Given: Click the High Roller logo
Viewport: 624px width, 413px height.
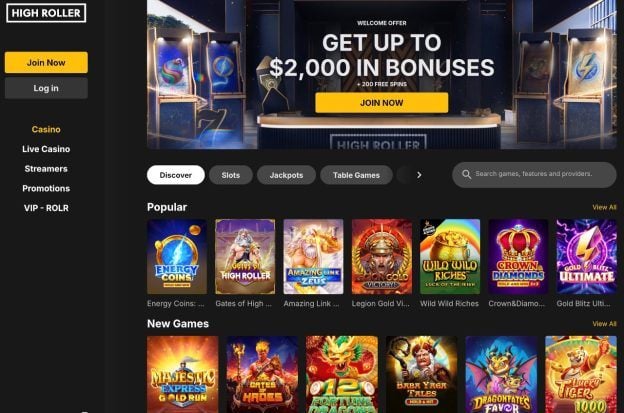Looking at the screenshot, I should [46, 13].
